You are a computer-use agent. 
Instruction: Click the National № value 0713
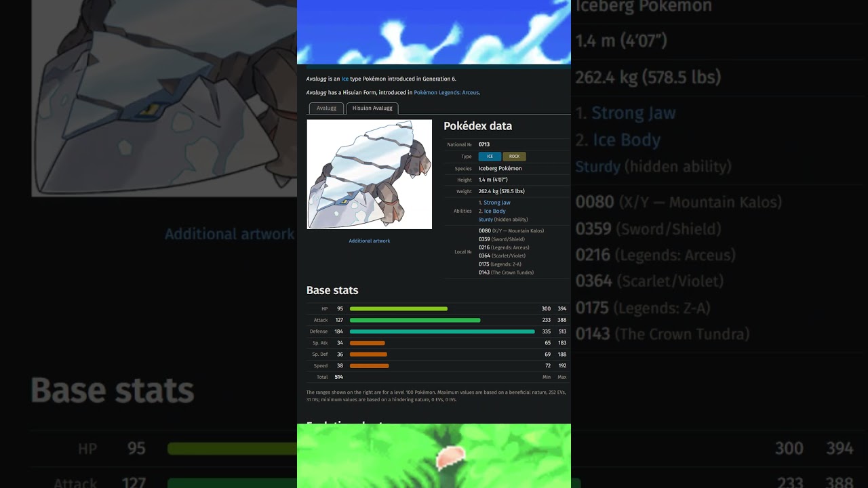[484, 144]
